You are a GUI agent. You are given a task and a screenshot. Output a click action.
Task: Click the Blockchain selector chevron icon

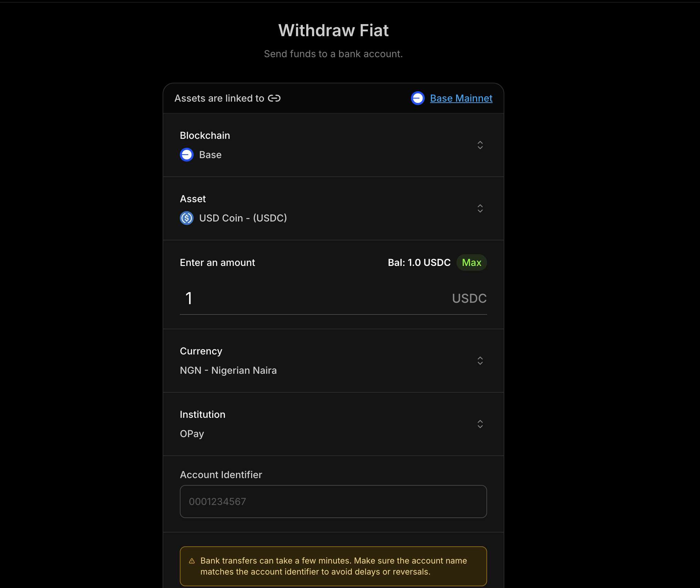coord(480,145)
